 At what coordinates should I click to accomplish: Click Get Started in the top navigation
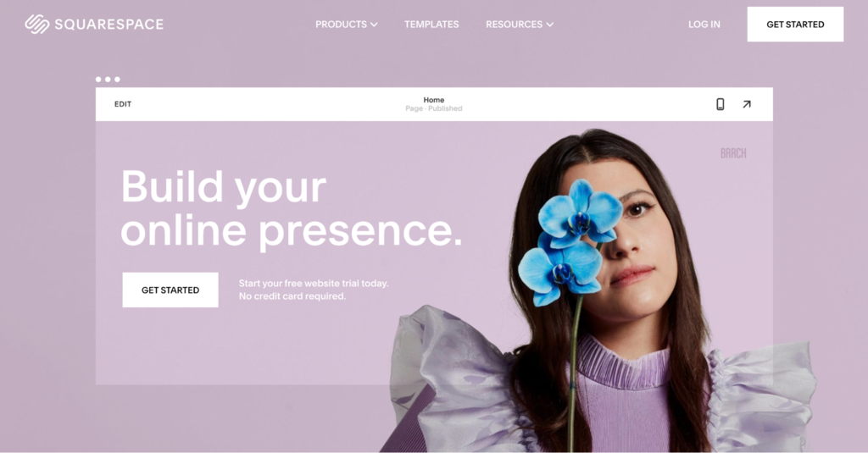(x=795, y=25)
